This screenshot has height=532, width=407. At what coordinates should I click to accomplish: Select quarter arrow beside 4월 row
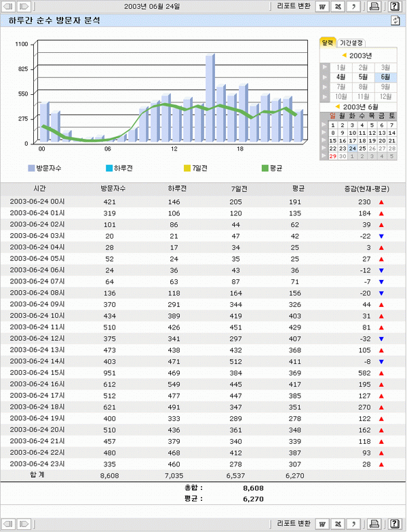(x=324, y=77)
